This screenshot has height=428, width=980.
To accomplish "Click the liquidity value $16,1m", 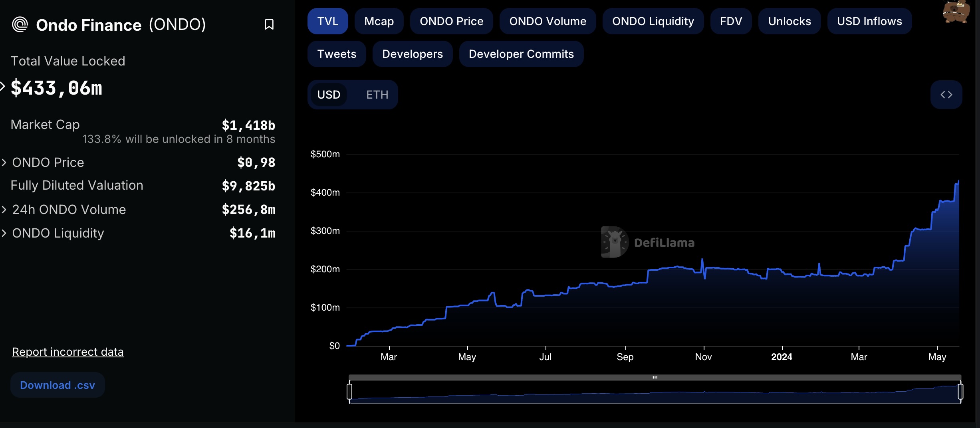I will [x=252, y=233].
